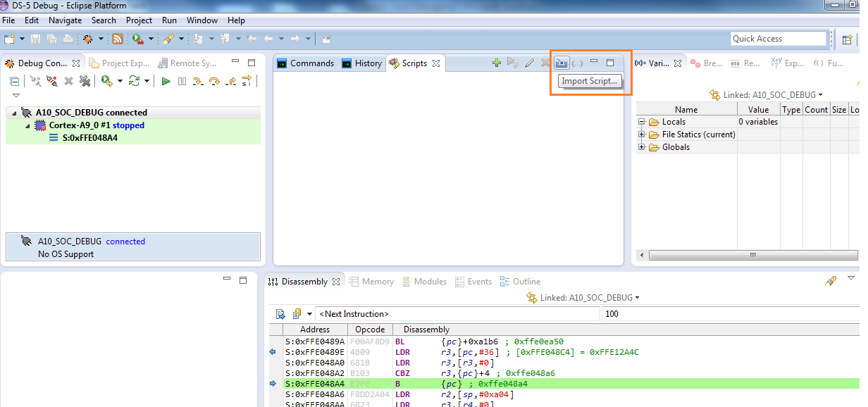Expand the Locals variables folder

(x=642, y=122)
